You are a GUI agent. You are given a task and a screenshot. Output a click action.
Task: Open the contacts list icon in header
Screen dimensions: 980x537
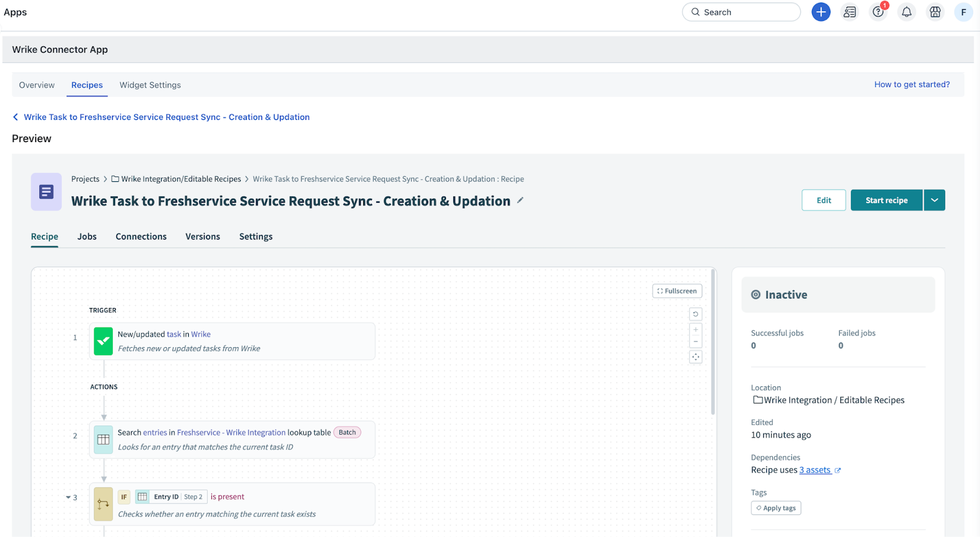click(x=850, y=12)
